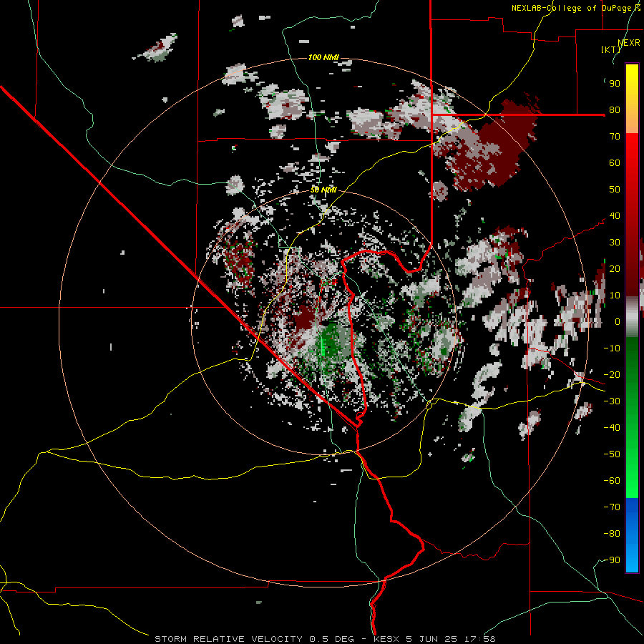Click the "-20" value on the velocity scale
Viewport: 644px width, 644px height.
click(612, 374)
